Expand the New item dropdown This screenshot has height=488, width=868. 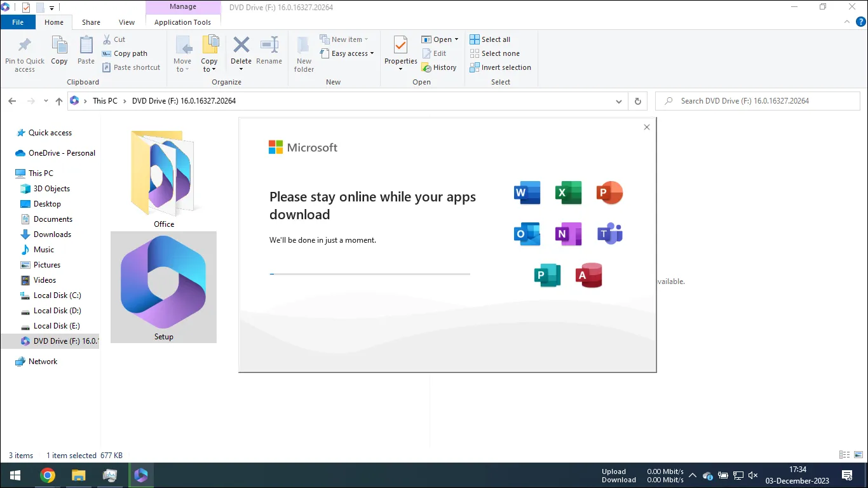pos(346,39)
